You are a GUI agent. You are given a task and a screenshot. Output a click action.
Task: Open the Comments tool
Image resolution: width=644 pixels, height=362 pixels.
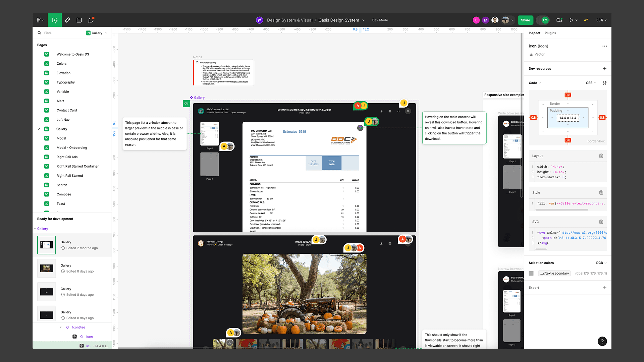tap(91, 20)
